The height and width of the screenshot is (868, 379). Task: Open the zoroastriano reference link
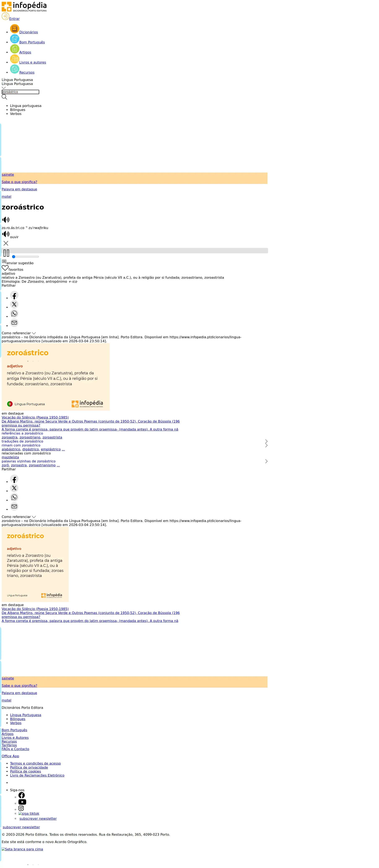click(30, 437)
